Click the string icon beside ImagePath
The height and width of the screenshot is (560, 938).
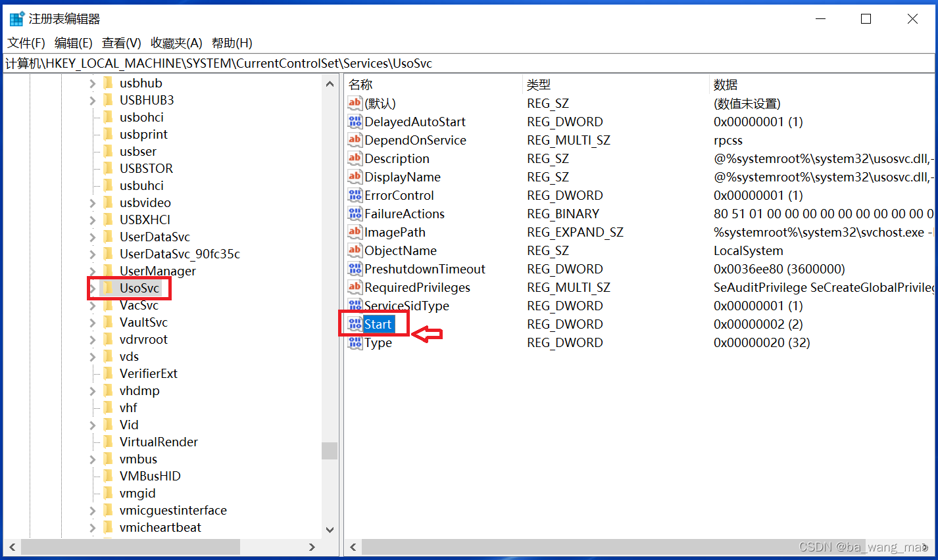tap(355, 231)
